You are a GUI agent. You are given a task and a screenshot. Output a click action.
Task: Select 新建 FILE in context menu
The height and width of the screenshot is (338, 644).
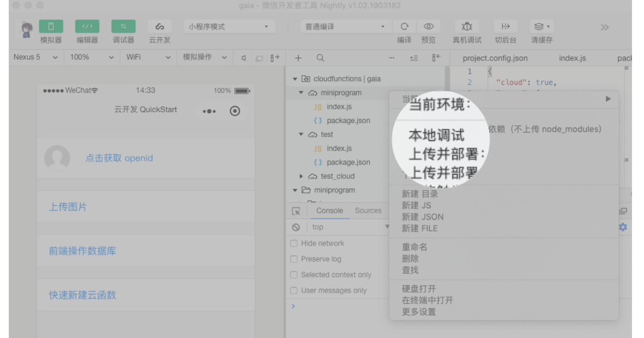pos(420,229)
